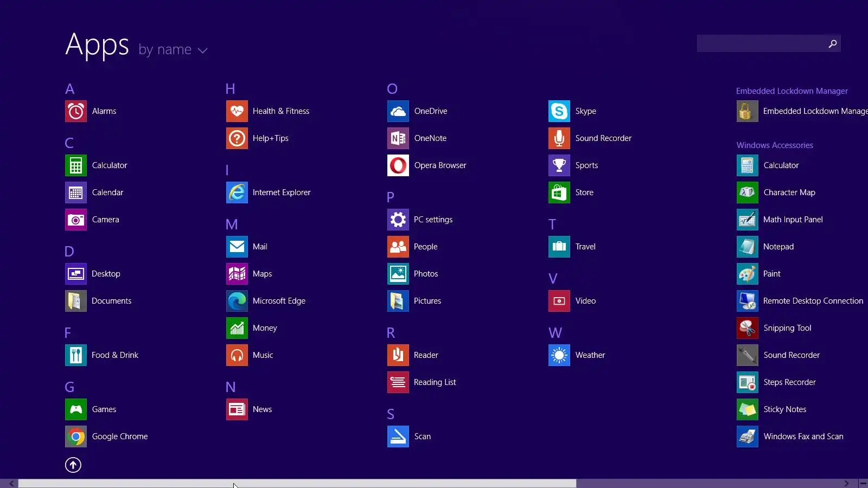The height and width of the screenshot is (488, 868).
Task: Open the Store app icon
Action: (x=559, y=192)
